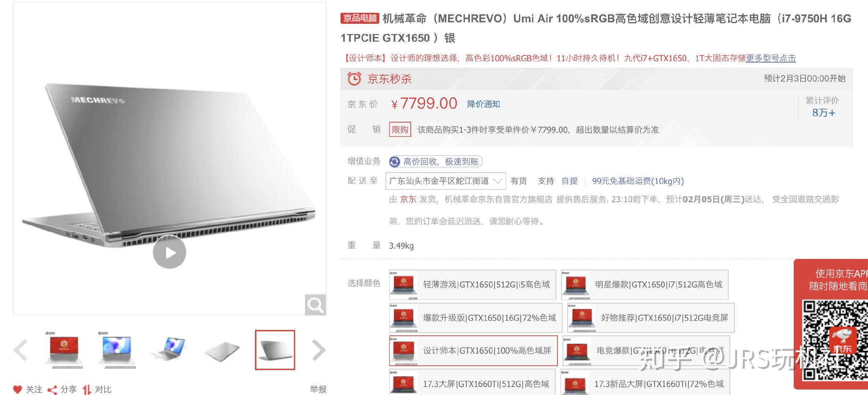Open the 更多型号点击 link

[x=771, y=58]
